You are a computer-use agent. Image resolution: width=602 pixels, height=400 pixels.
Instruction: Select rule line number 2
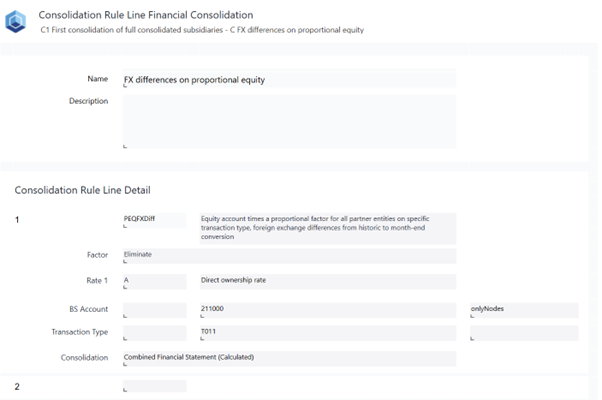17,386
